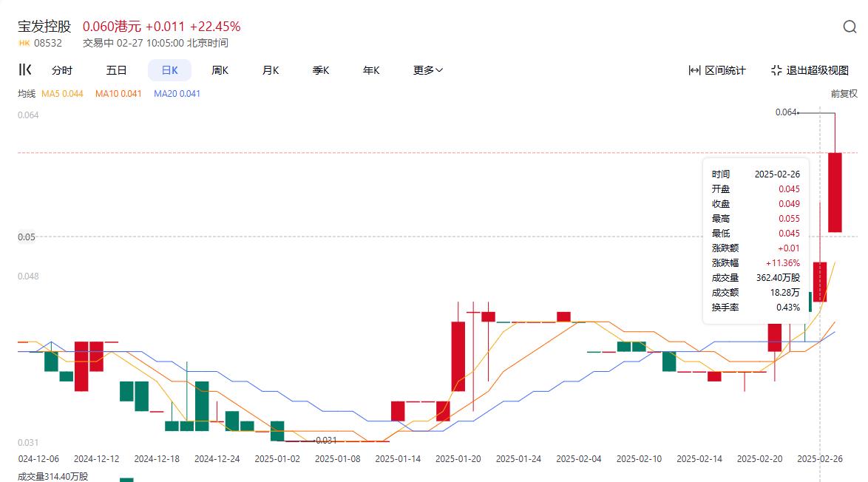Click the MA5 0.044 indicator label

coord(62,94)
